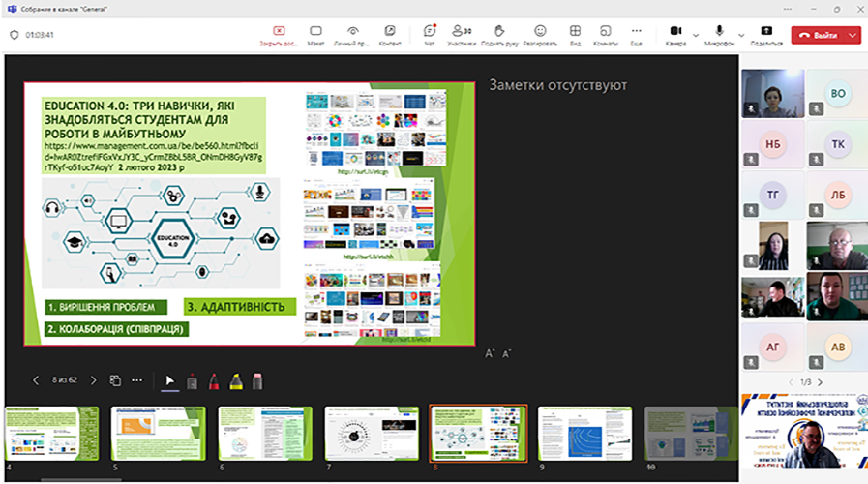Open the Вид view menu
868x484 pixels.
click(x=575, y=35)
